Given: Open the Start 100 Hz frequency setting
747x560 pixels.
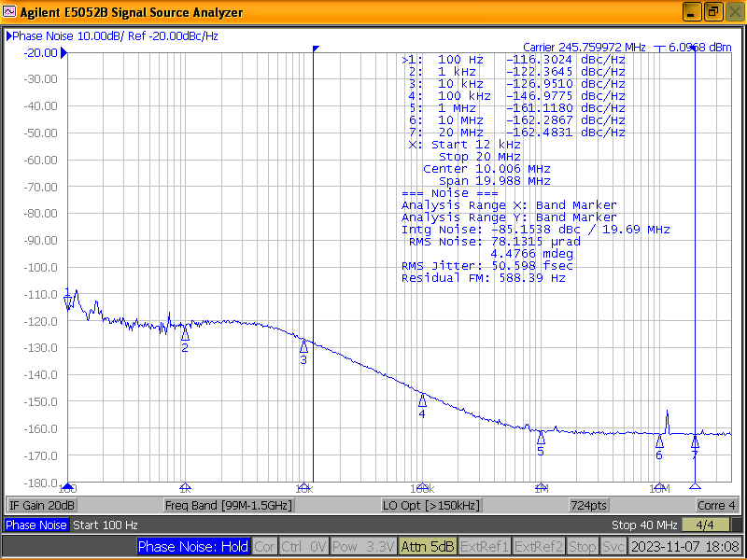Looking at the screenshot, I should point(105,525).
